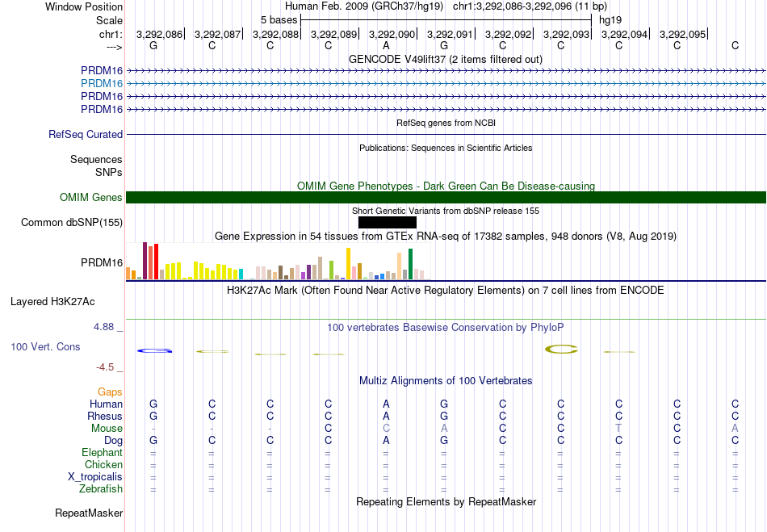Click the Scale label
The image size is (767, 532).
pos(110,20)
